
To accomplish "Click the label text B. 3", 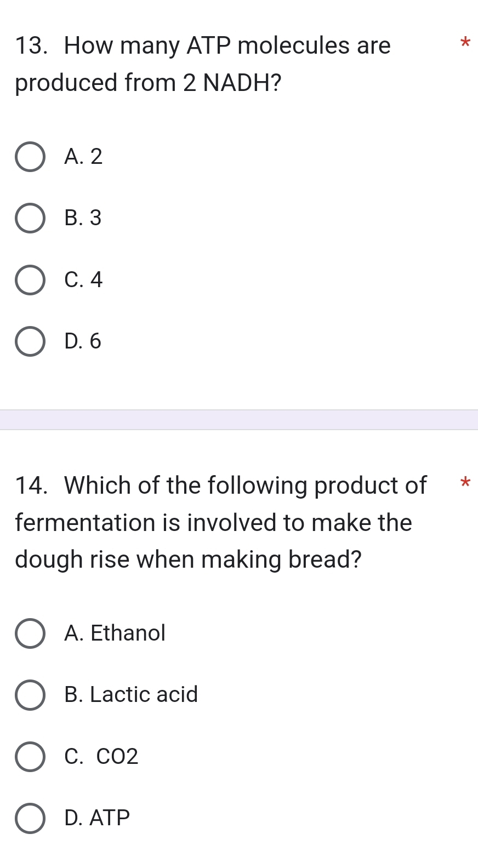I will (x=82, y=219).
